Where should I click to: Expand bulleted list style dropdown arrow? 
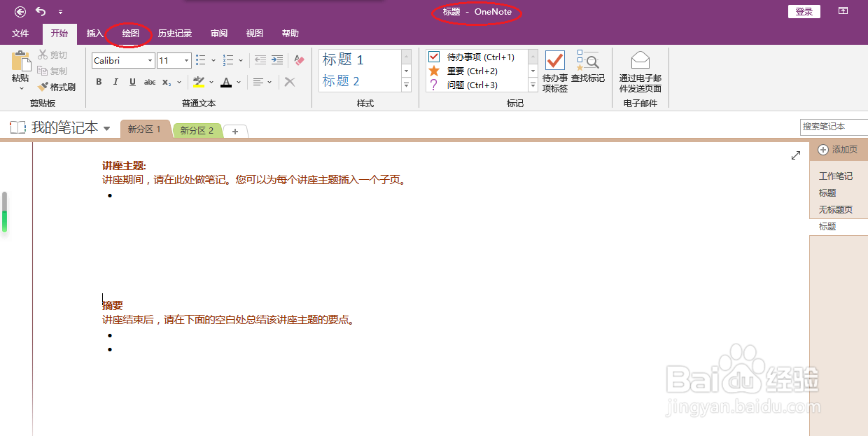point(213,61)
